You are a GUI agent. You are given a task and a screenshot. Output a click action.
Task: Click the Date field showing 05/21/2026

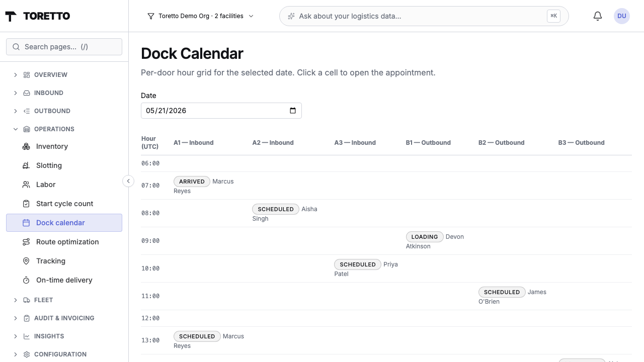click(221, 111)
